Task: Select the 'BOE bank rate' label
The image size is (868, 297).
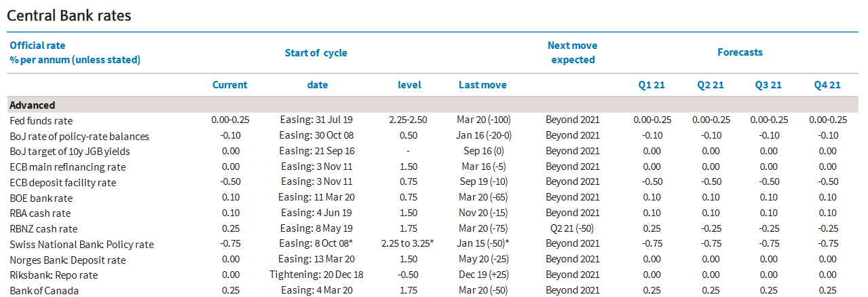Action: [41, 198]
